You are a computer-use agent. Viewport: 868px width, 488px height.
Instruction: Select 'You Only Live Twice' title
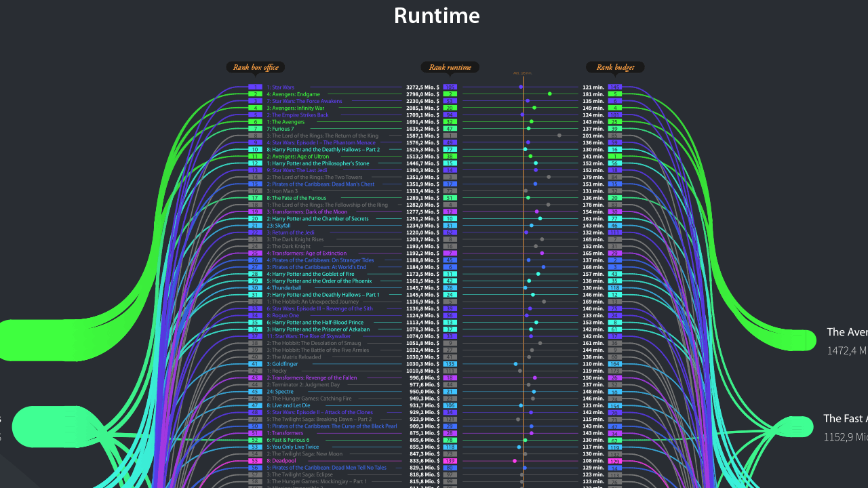pyautogui.click(x=292, y=447)
